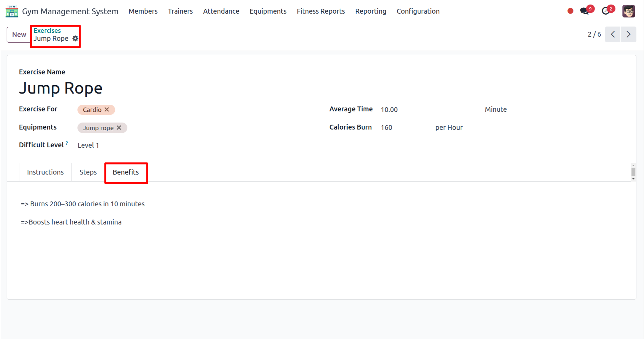Open the Reporting menu
The image size is (644, 339).
tap(371, 11)
